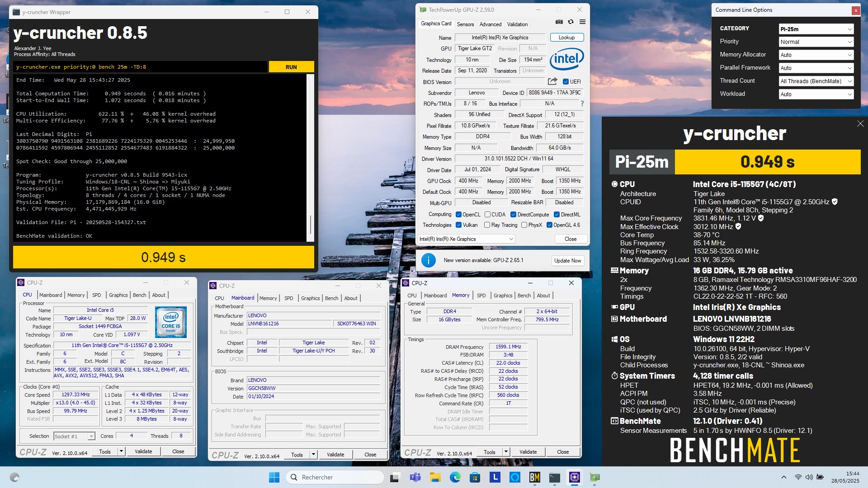Switch to GPU-Z green card icon on taskbar
The image size is (868, 488).
594,477
